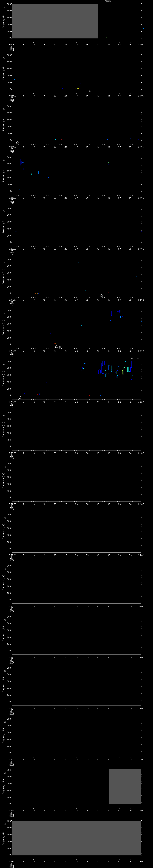
Task: Click the 1.1 annotation in panel 7
Action: 121,347
